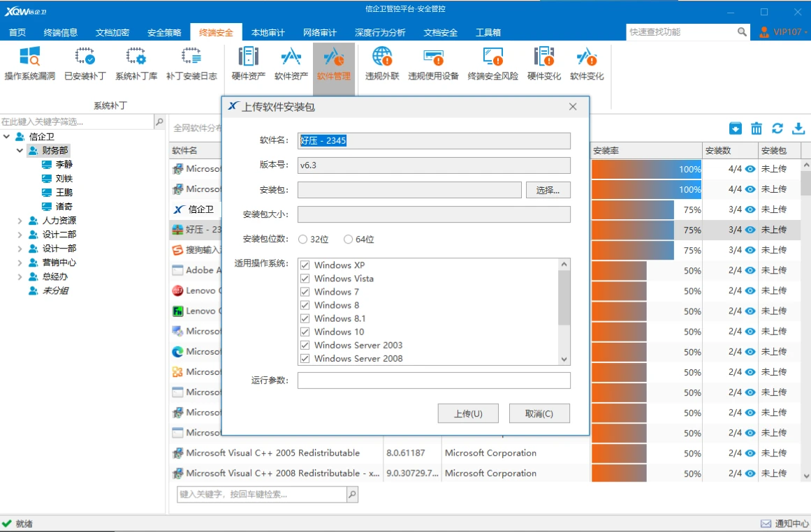Click OS list scroll up arrow

564,264
